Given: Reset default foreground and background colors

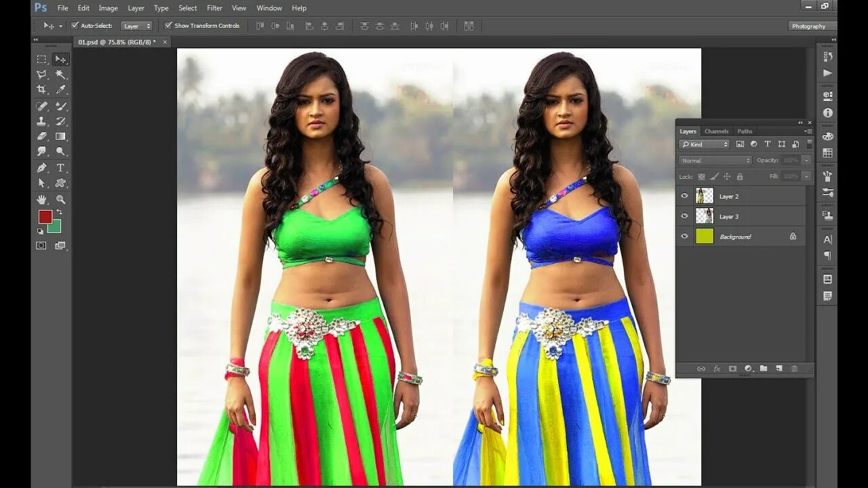Looking at the screenshot, I should pos(40,231).
